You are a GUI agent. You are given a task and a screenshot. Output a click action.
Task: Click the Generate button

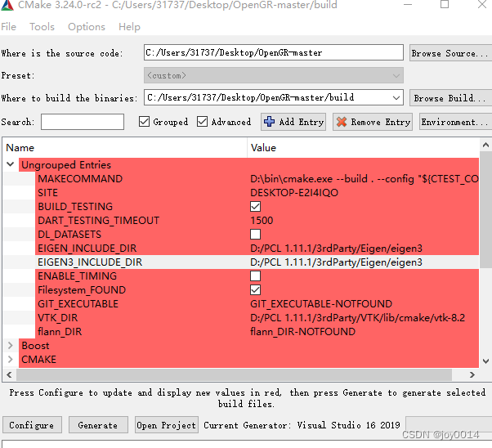coord(98,425)
